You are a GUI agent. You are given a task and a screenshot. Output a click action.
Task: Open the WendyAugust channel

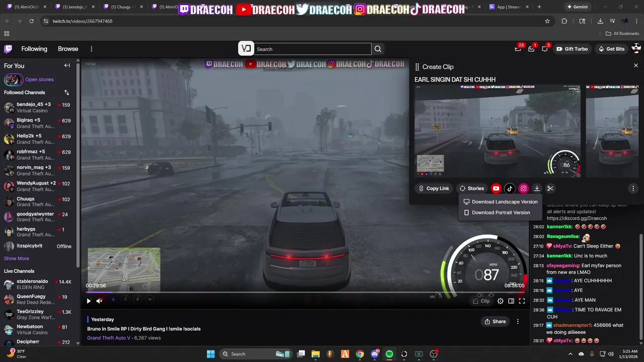point(38,186)
